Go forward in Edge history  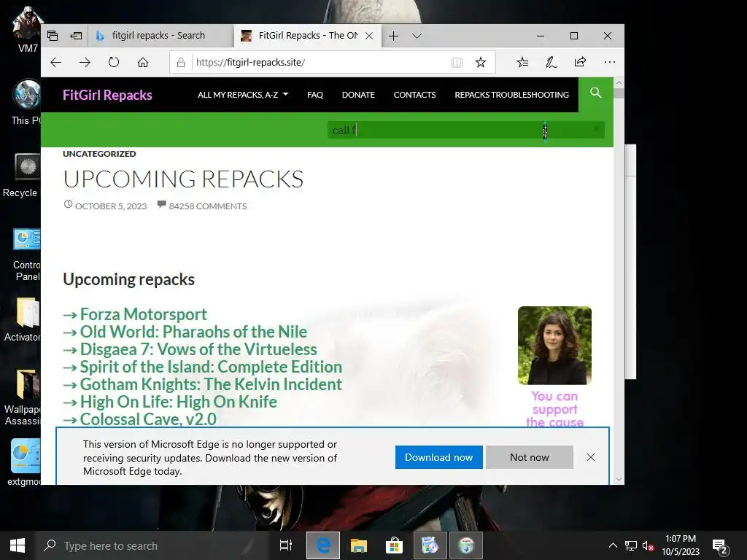(85, 63)
